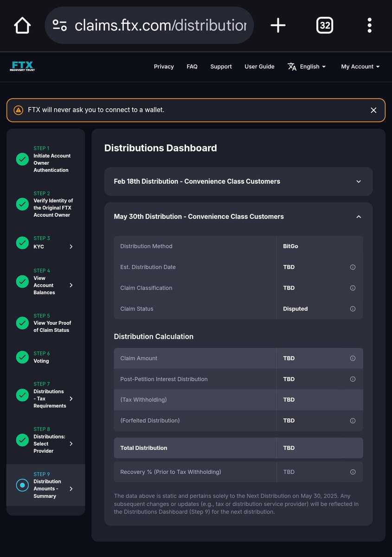Show info for Est. Distribution Date

tap(353, 267)
